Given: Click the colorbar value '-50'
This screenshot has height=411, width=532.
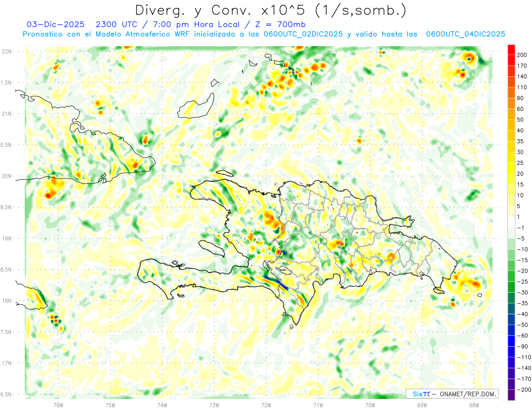Looking at the screenshot, I should click(523, 325).
